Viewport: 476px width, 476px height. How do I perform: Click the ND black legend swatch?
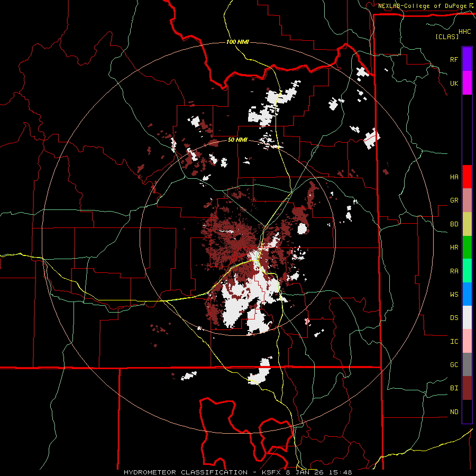click(x=467, y=411)
